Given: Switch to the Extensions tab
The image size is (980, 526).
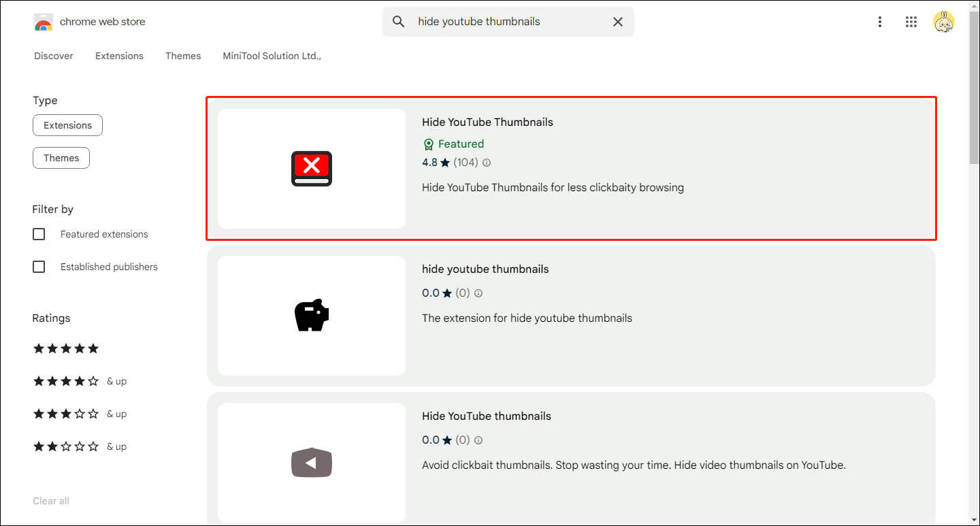Looking at the screenshot, I should (x=119, y=56).
